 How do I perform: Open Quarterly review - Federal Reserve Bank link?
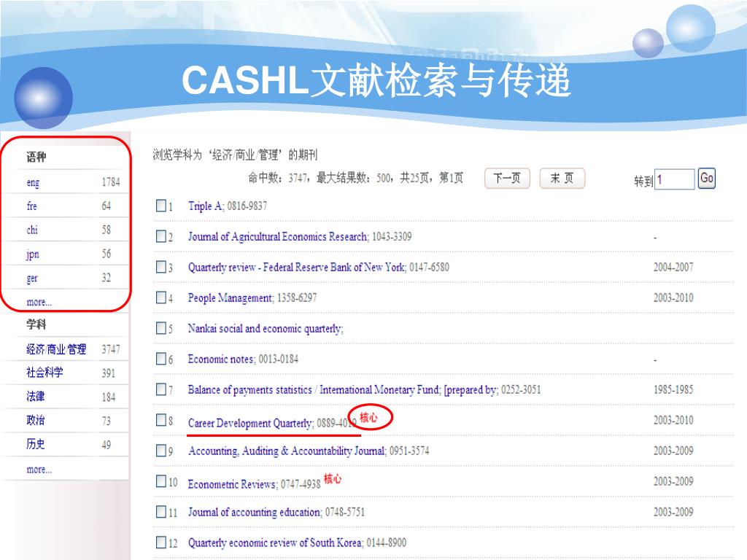(296, 267)
